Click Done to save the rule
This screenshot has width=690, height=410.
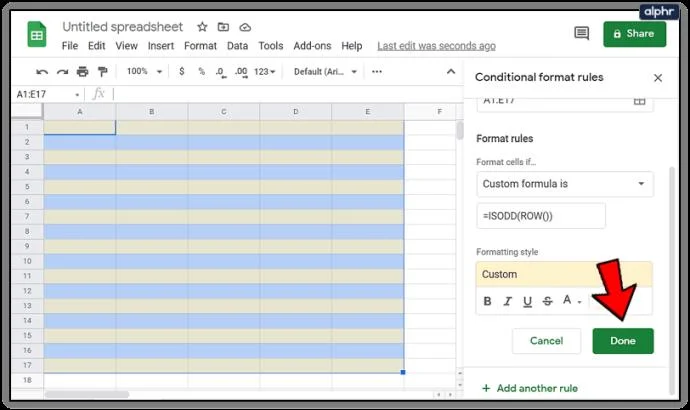(x=623, y=341)
